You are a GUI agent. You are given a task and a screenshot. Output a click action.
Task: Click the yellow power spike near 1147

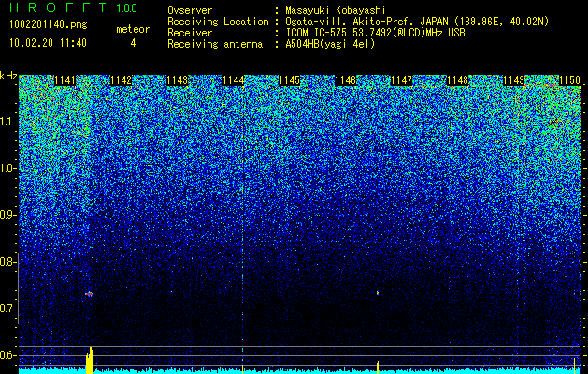point(378,367)
